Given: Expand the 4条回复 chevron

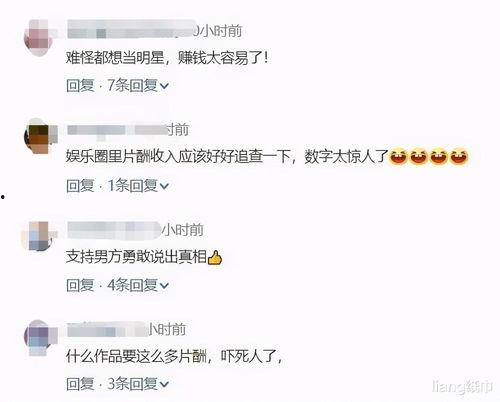Looking at the screenshot, I should pyautogui.click(x=164, y=286).
